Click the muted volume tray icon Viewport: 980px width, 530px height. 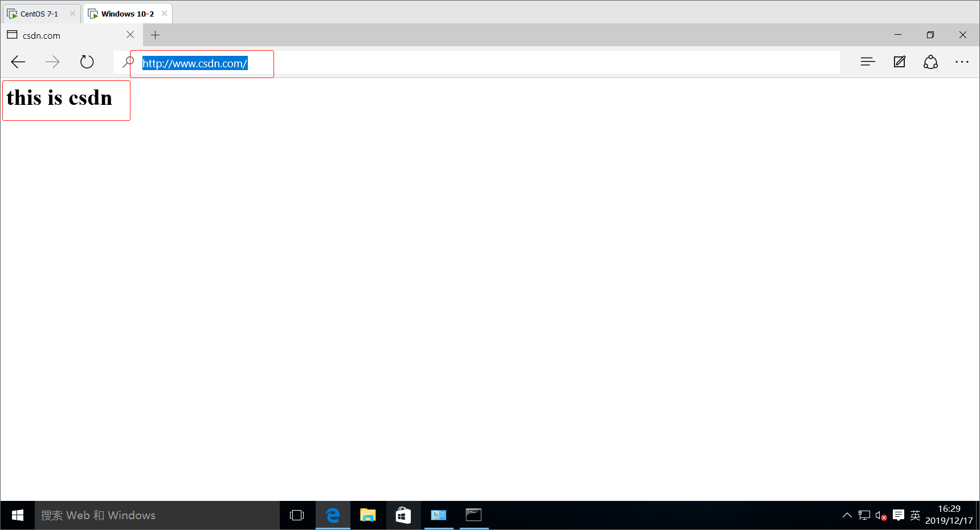[881, 516]
